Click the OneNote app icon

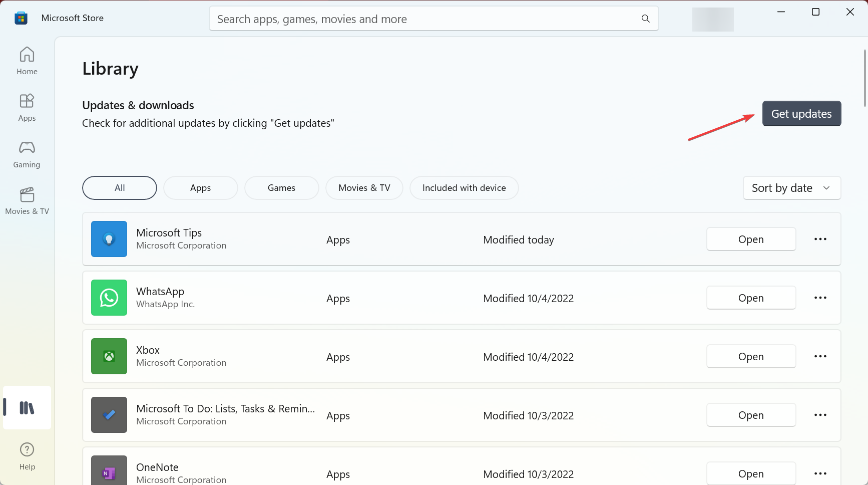pos(109,470)
